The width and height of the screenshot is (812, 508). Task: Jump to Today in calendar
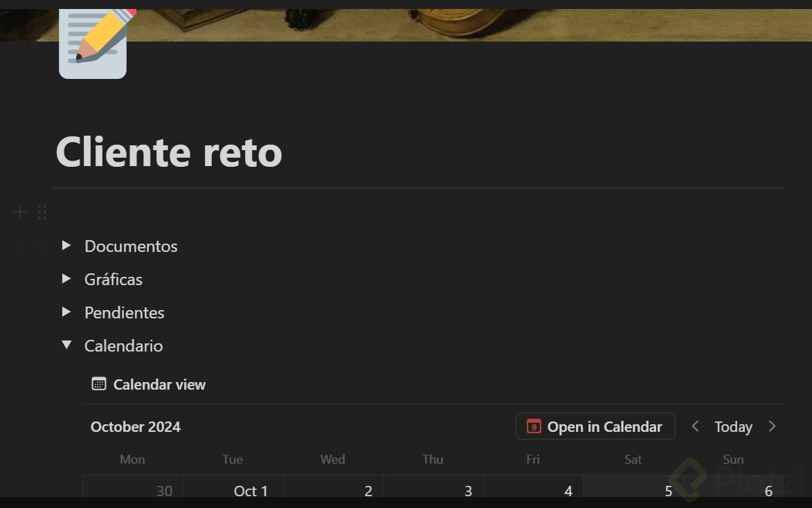click(x=733, y=427)
